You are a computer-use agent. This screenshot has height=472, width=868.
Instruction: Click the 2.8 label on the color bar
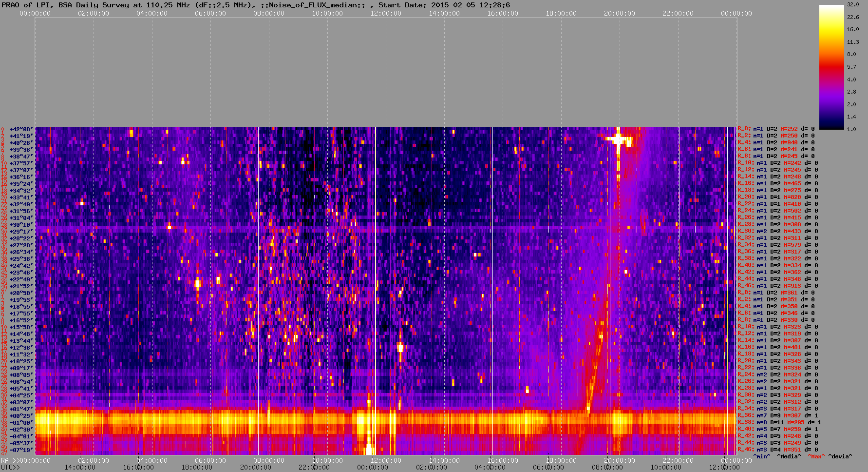851,92
